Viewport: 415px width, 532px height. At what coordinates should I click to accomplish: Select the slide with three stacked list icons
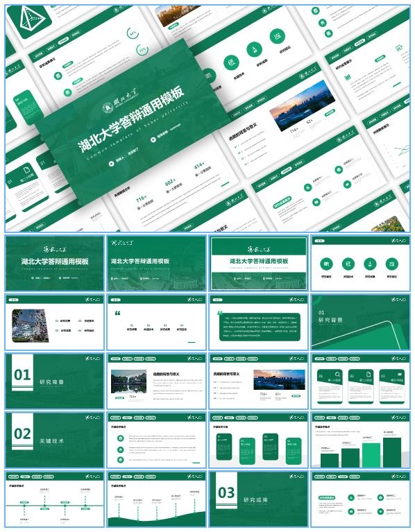point(156,440)
